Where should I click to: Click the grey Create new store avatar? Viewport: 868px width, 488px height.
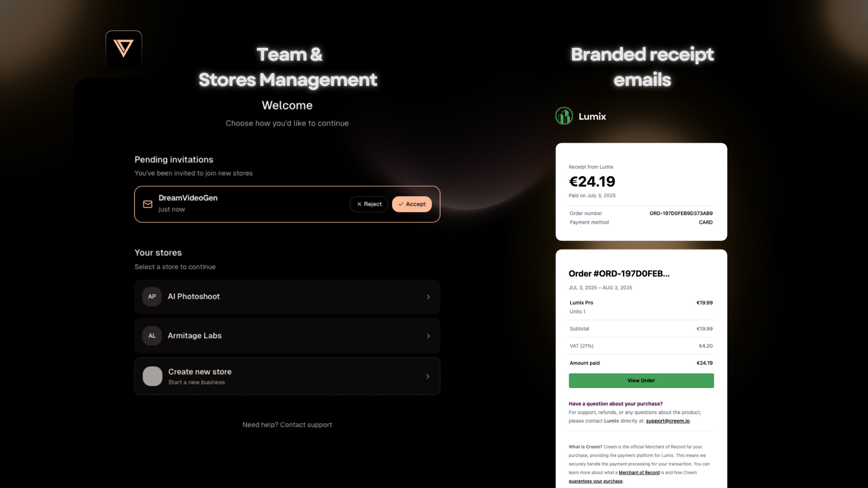pyautogui.click(x=152, y=376)
